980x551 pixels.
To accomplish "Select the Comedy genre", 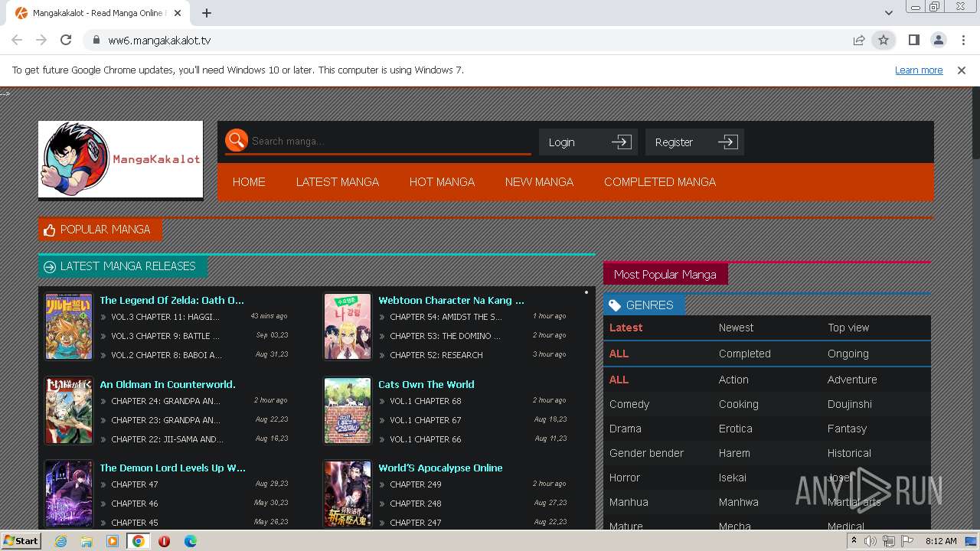I will [629, 404].
